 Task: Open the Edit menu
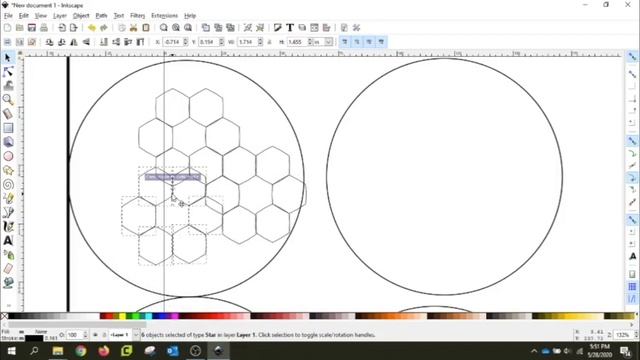tap(24, 16)
